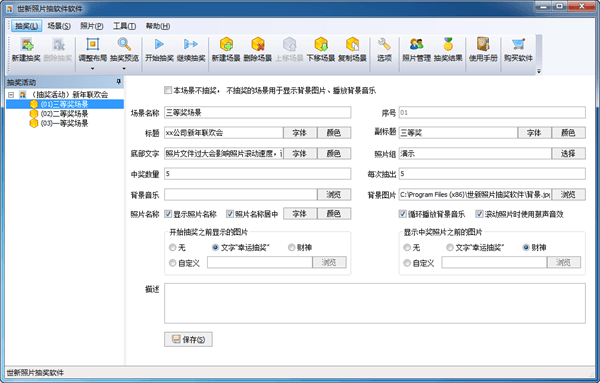Image resolution: width=600 pixels, height=383 pixels.
Task: Open the 抽奖(L) menu
Action: [x=26, y=26]
